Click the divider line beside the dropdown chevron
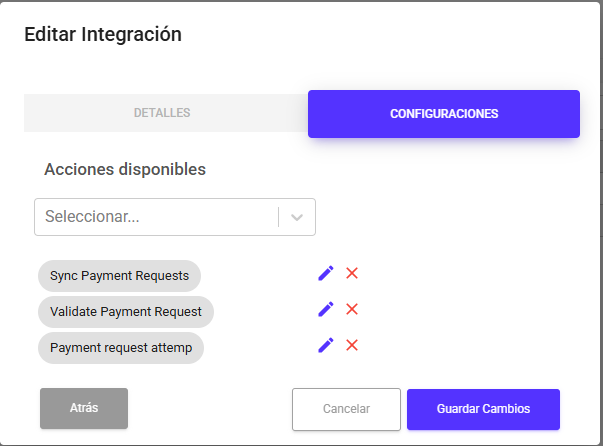The width and height of the screenshot is (603, 446). pos(278,217)
